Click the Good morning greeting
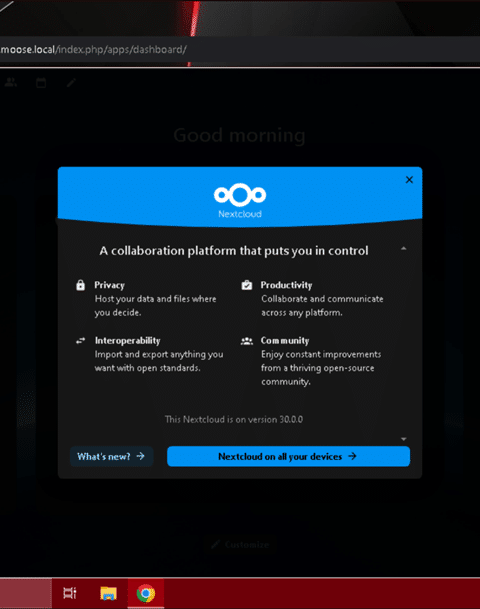Image resolution: width=480 pixels, height=609 pixels. (x=239, y=136)
